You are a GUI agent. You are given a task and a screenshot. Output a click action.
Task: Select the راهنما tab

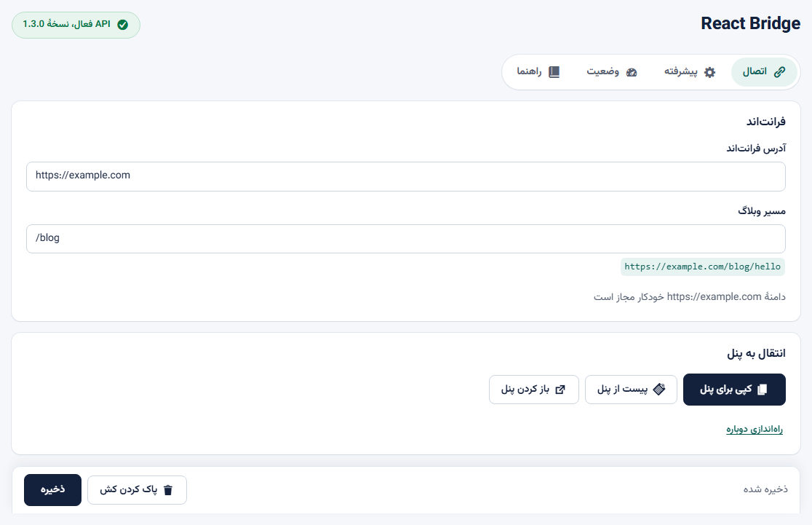tap(538, 72)
